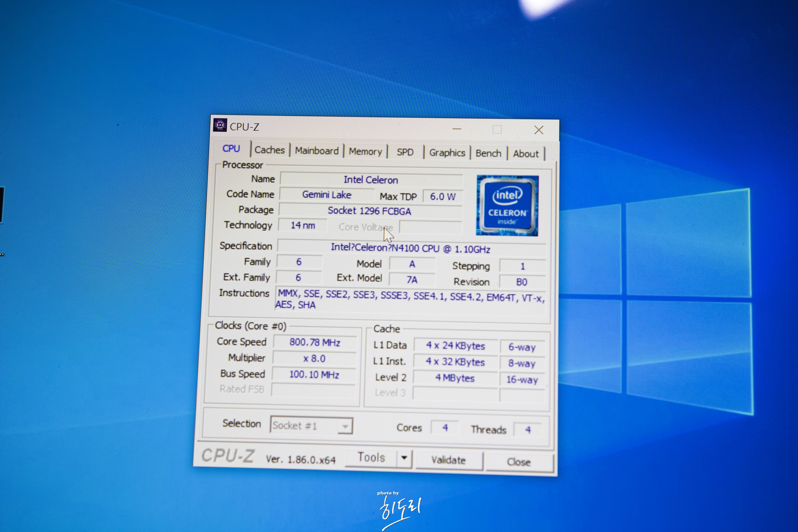Go to the SPD tab

pyautogui.click(x=405, y=152)
